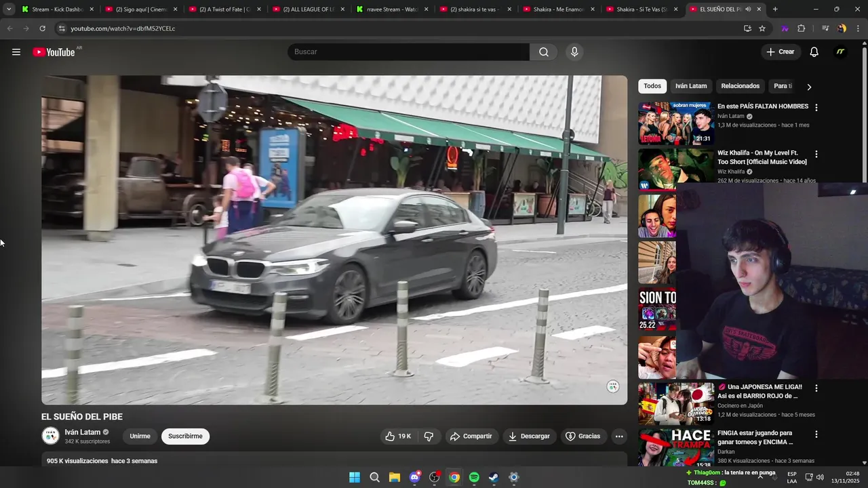This screenshot has width=868, height=488.
Task: Open Windows Start menu
Action: [x=355, y=477]
